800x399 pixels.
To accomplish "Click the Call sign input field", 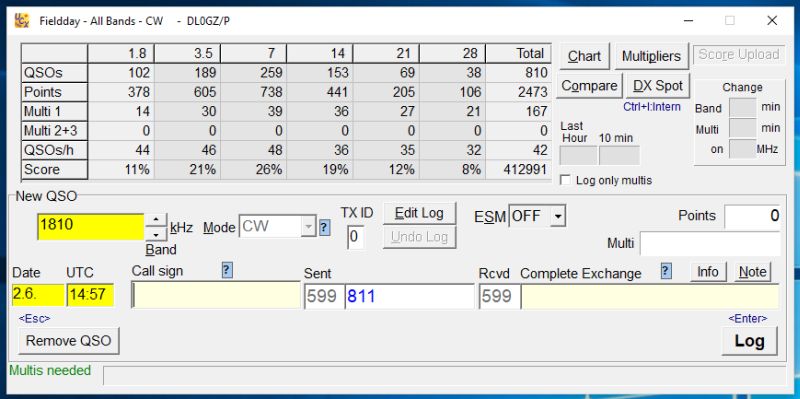I will tap(216, 295).
